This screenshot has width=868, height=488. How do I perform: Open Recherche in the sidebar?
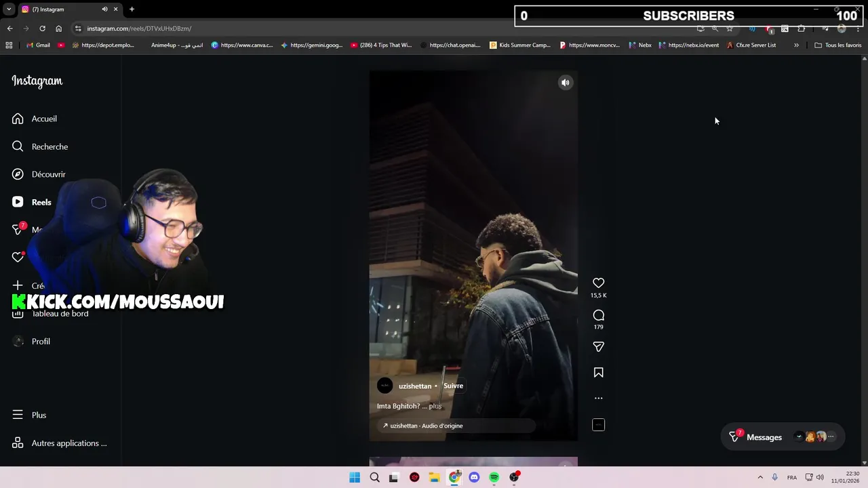40,146
